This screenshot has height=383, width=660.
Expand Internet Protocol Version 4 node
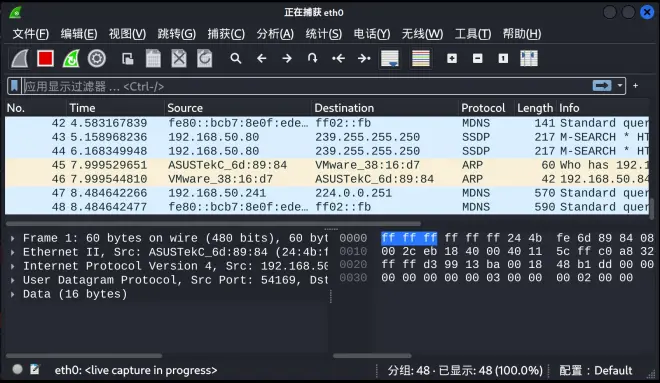(13, 266)
